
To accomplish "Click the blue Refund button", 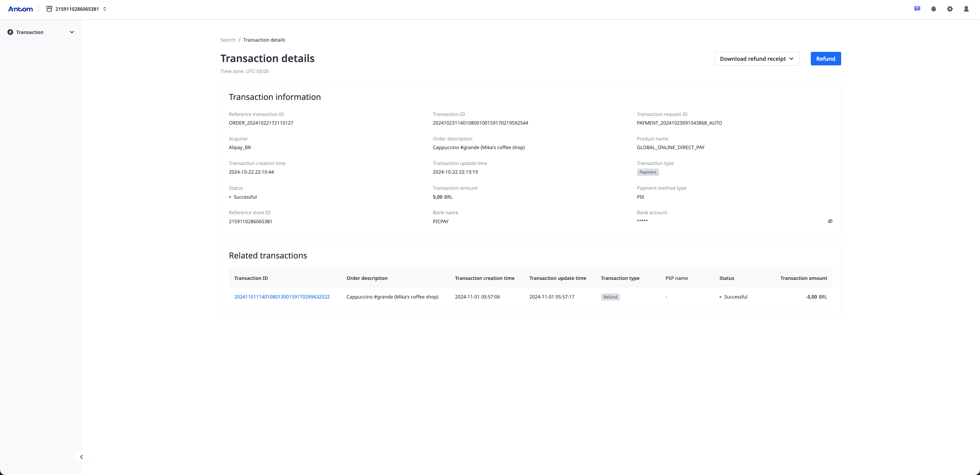I will [x=826, y=59].
